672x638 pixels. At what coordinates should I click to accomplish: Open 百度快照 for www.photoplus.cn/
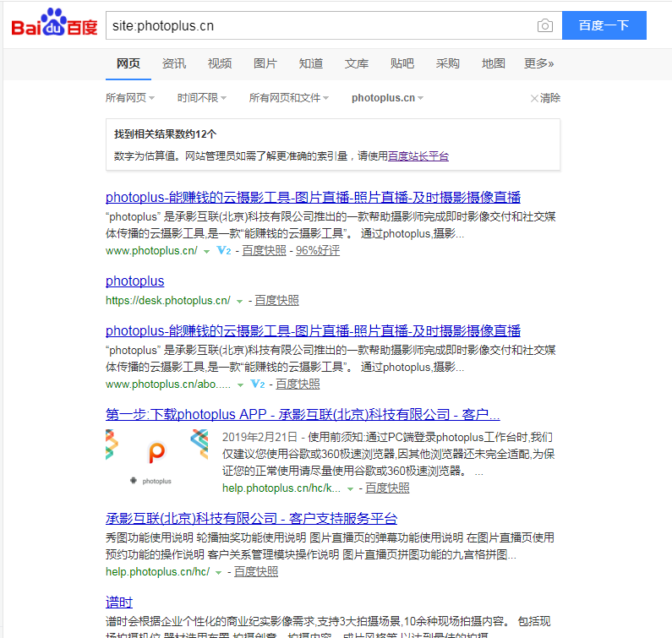coord(264,251)
